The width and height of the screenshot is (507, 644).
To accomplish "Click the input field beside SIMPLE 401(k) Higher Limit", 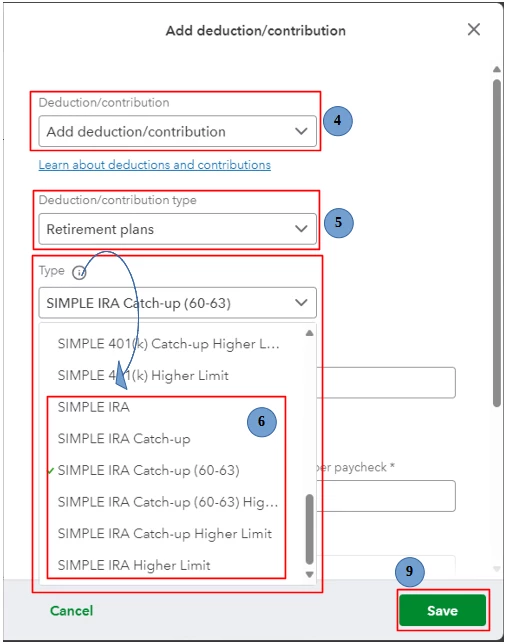I will click(x=386, y=383).
